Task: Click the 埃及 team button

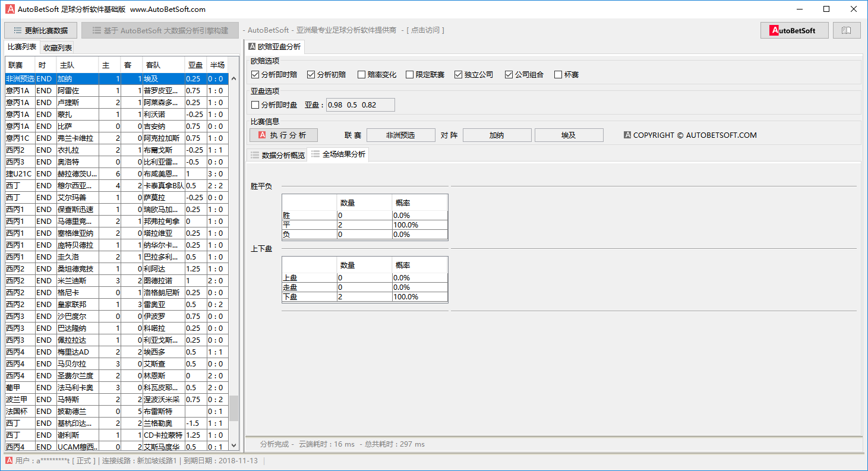Action: [x=569, y=135]
